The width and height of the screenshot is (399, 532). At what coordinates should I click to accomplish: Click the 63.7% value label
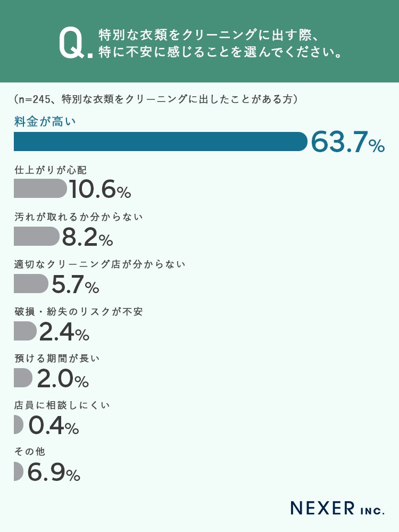(x=347, y=143)
